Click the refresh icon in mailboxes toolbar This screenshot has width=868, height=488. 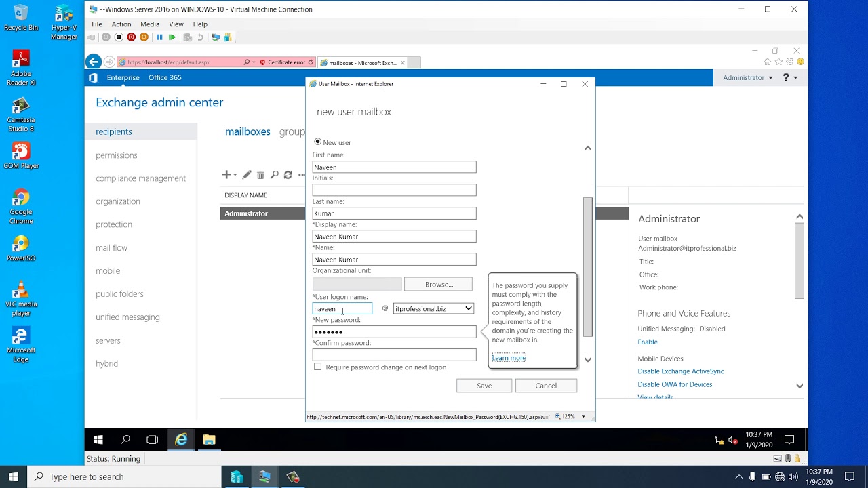[x=288, y=175]
